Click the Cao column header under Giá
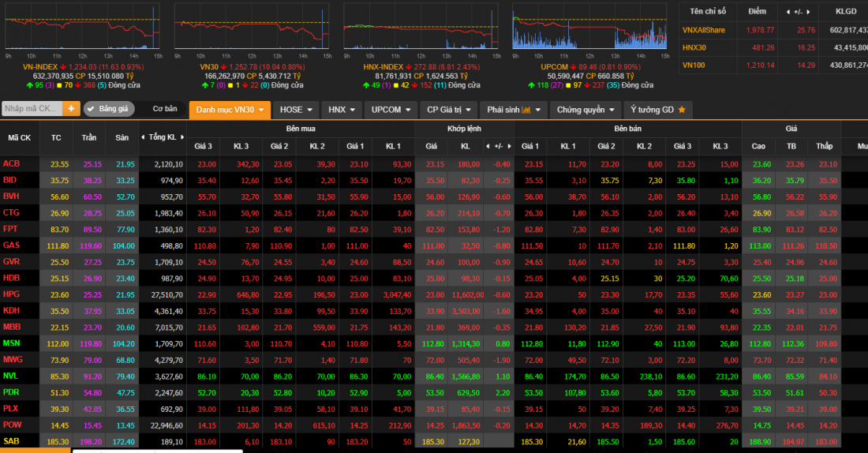This screenshot has height=453, width=868. tap(758, 146)
